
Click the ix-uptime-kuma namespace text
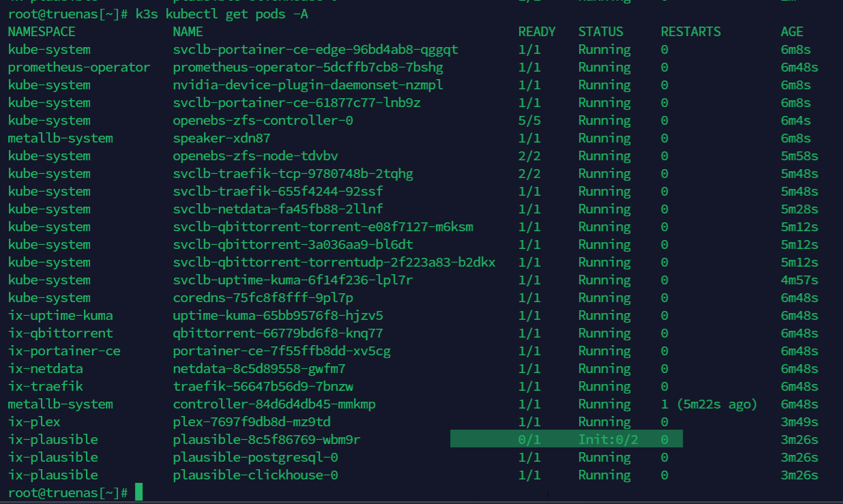click(61, 315)
